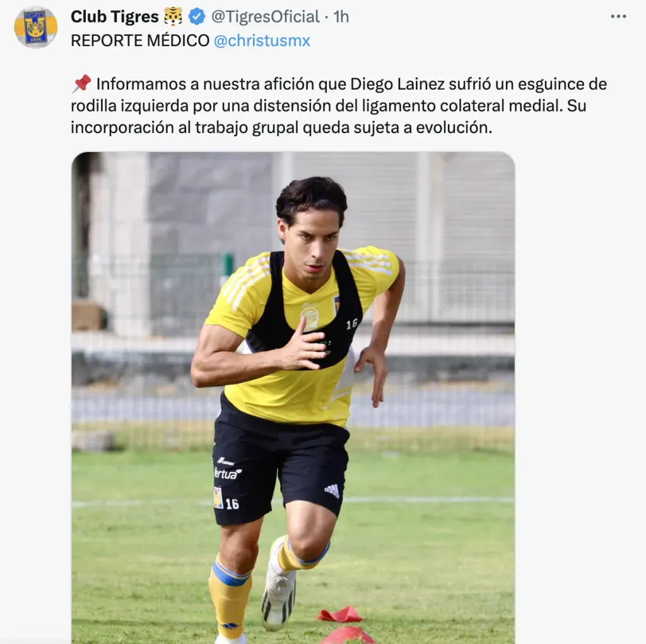
Task: Open the Club Tigres profile avatar
Action: [36, 26]
